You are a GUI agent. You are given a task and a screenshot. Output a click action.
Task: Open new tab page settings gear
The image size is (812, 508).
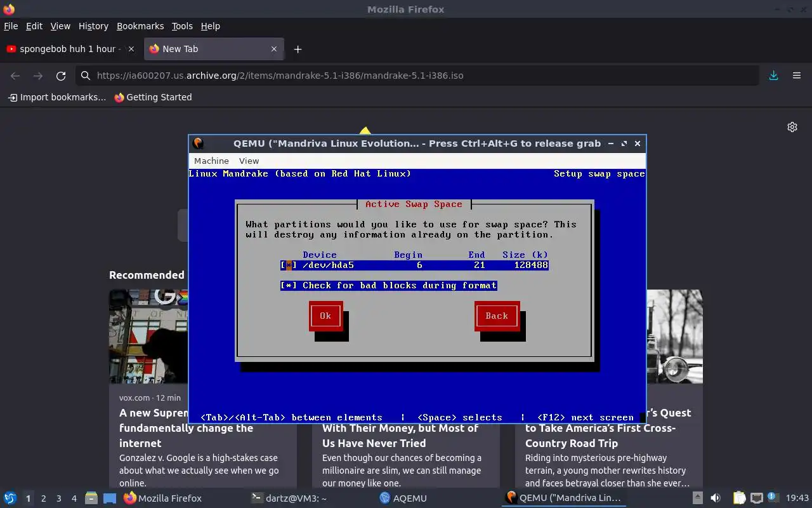tap(792, 127)
